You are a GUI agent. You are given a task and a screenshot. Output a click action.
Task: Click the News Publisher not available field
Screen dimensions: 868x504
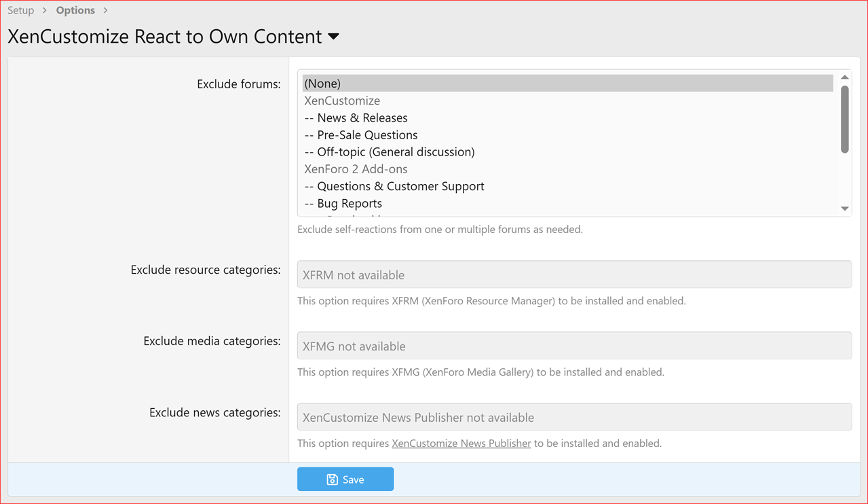tap(574, 417)
